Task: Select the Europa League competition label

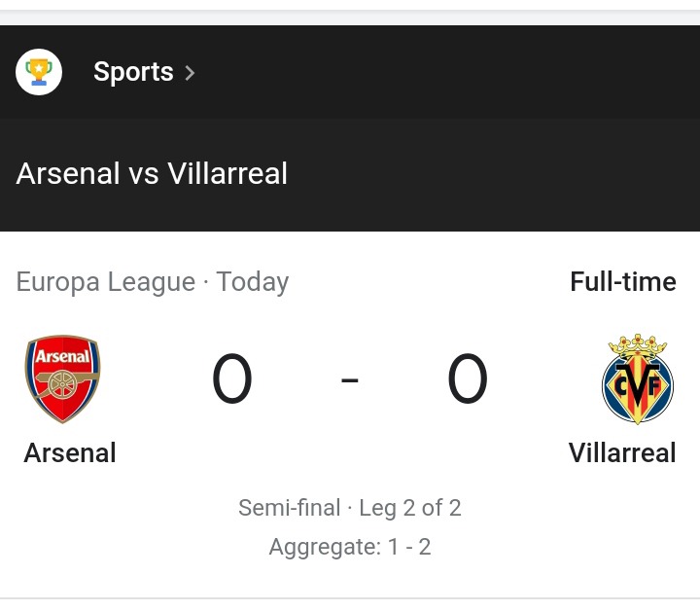Action: click(106, 282)
